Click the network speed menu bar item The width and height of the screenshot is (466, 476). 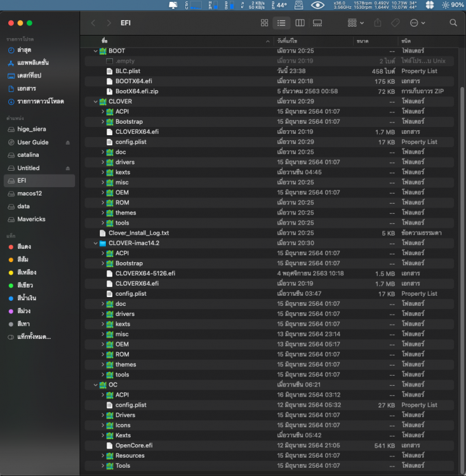(253, 5)
